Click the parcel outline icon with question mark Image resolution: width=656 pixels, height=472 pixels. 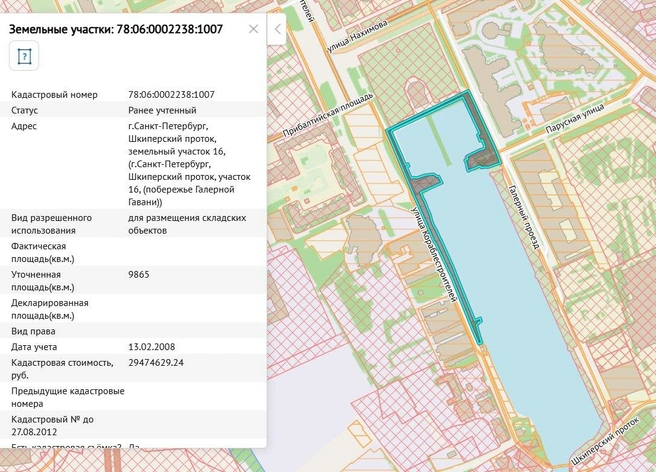(x=23, y=56)
